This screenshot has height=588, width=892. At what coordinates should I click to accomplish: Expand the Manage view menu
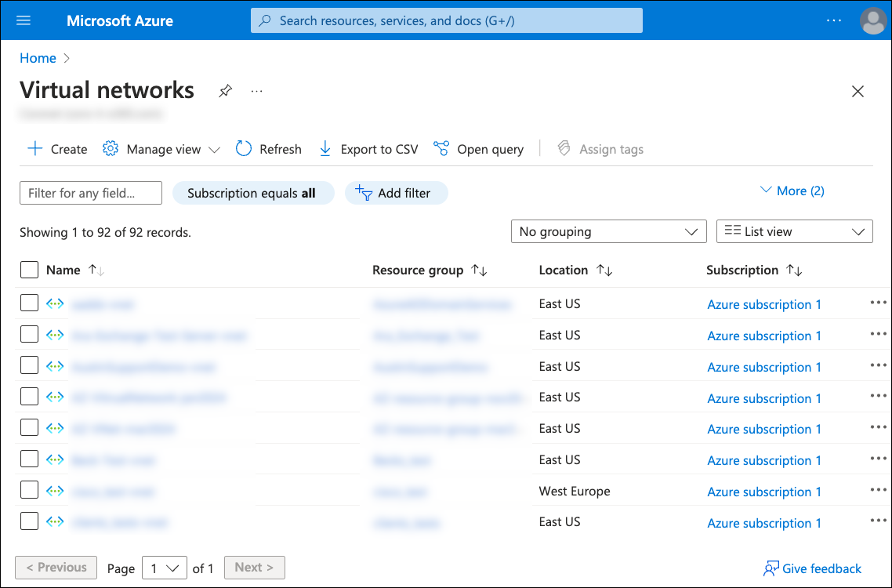tap(162, 149)
